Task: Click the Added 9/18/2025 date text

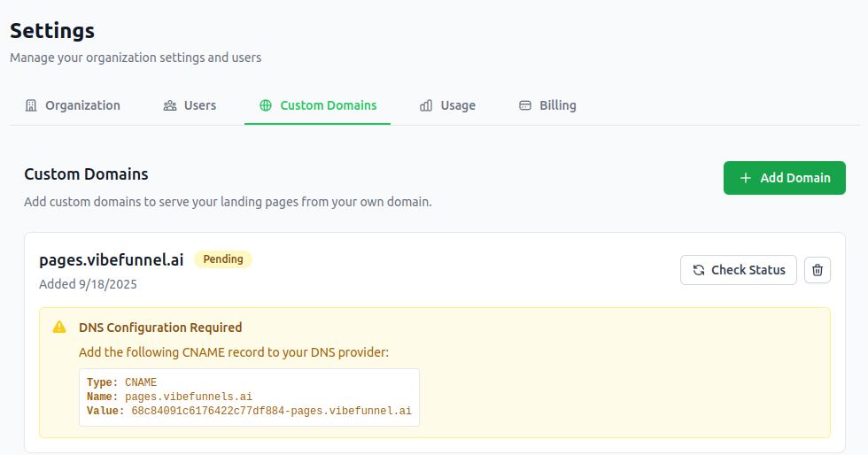Action: pos(88,284)
